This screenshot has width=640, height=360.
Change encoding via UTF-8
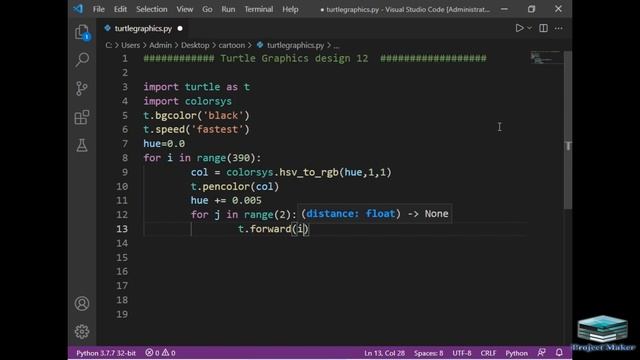[462, 353]
